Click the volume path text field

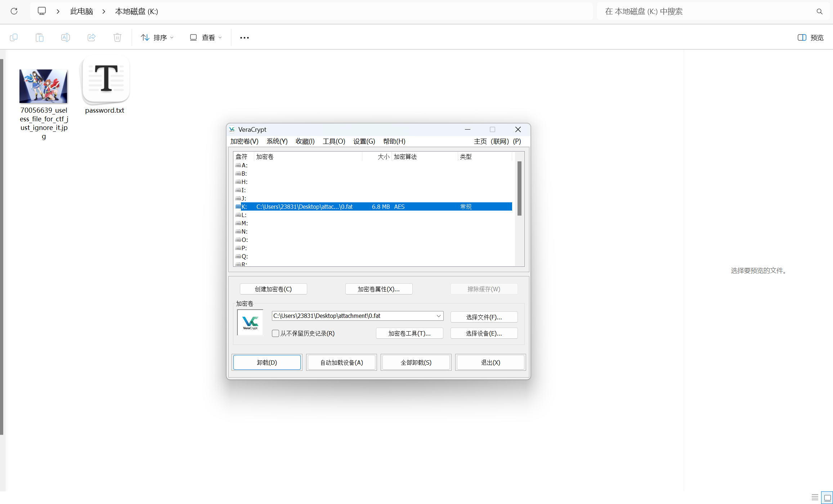(353, 316)
